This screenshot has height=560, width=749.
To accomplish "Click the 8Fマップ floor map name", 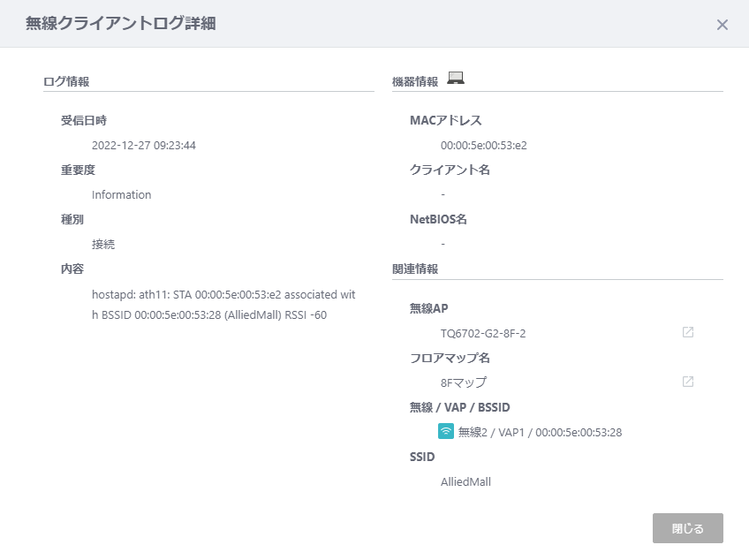I will tap(463, 382).
